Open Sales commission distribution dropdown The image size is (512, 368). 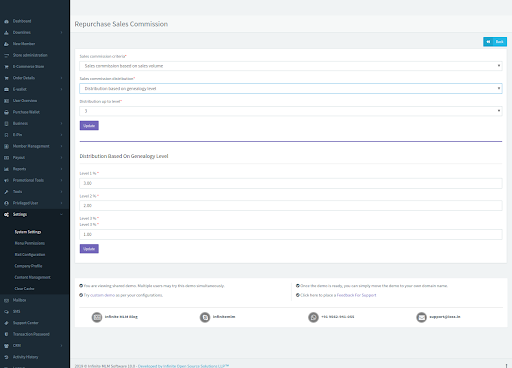[291, 89]
